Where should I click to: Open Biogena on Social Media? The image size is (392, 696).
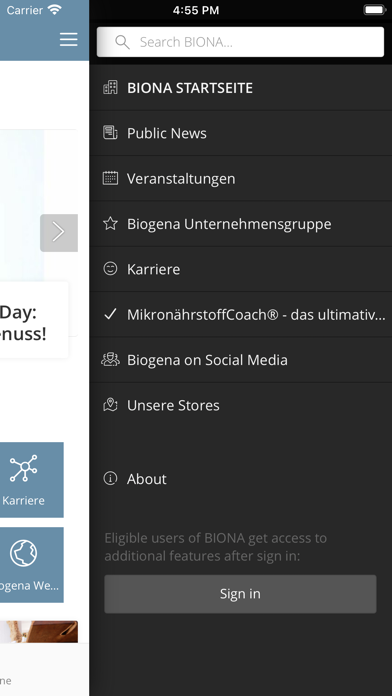[241, 360]
